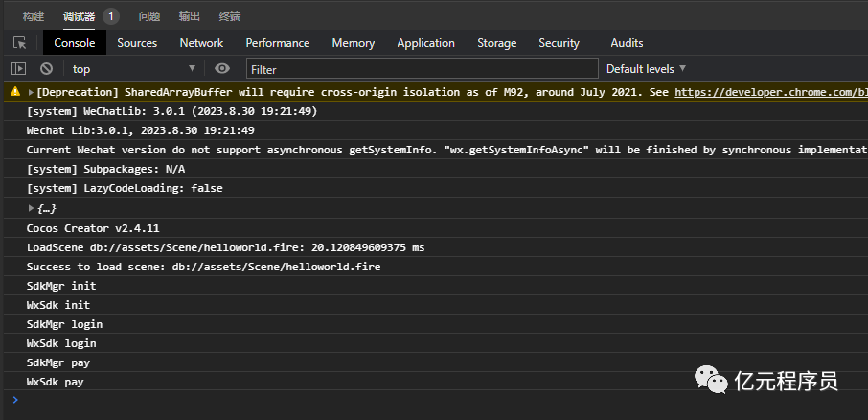868x420 pixels.
Task: Click the debugger badge showing count 1
Action: point(111,16)
